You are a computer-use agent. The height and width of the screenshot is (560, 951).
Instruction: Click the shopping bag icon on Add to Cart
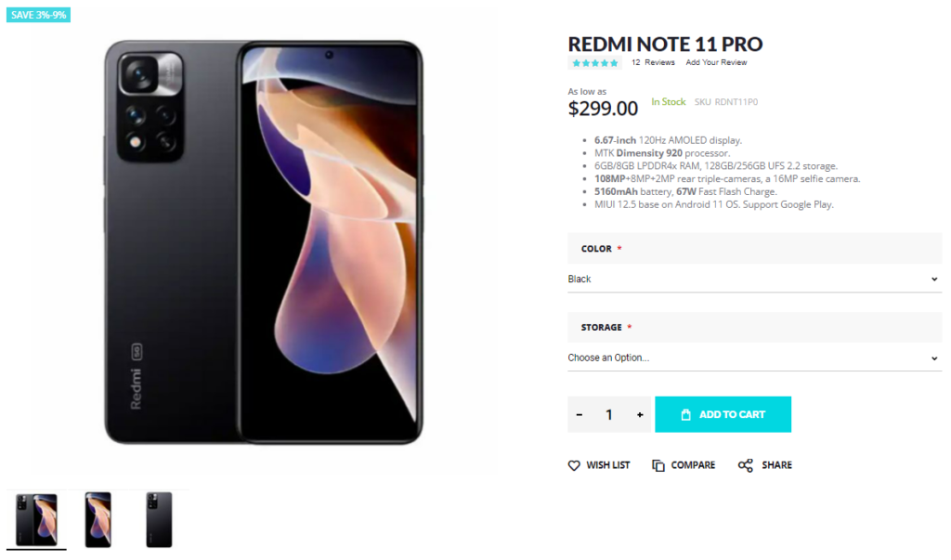[686, 414]
